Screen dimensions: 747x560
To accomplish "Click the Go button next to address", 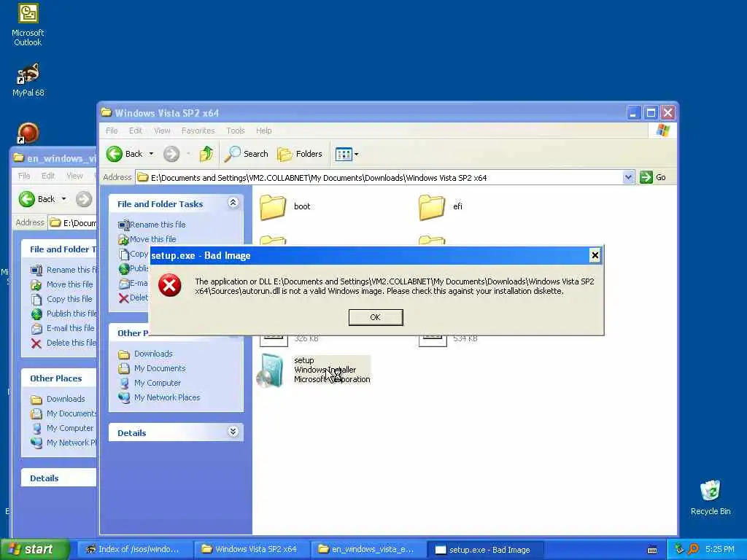I will (x=653, y=178).
